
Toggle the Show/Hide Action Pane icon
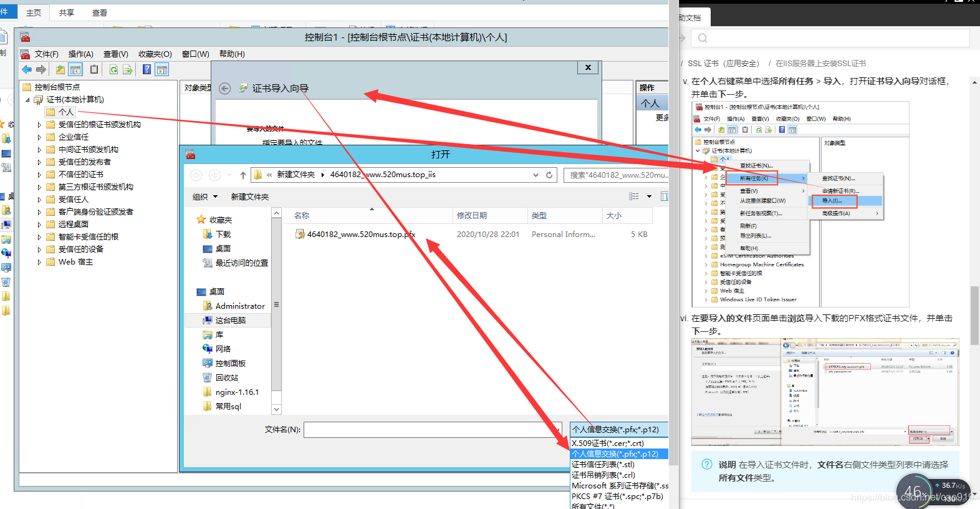162,70
